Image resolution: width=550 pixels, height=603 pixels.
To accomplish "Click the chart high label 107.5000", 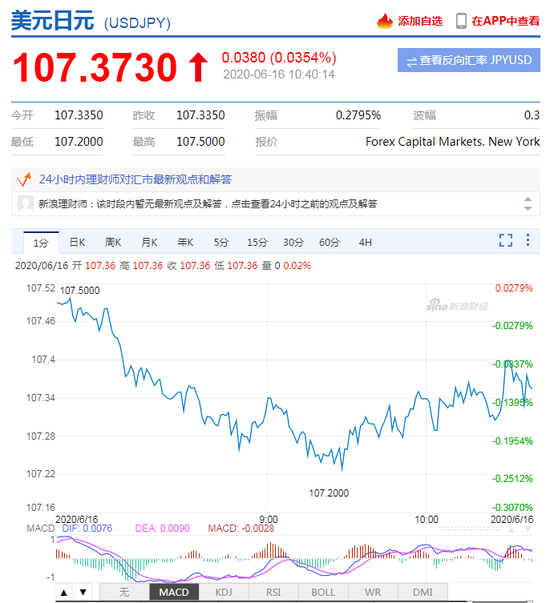I will tap(80, 290).
